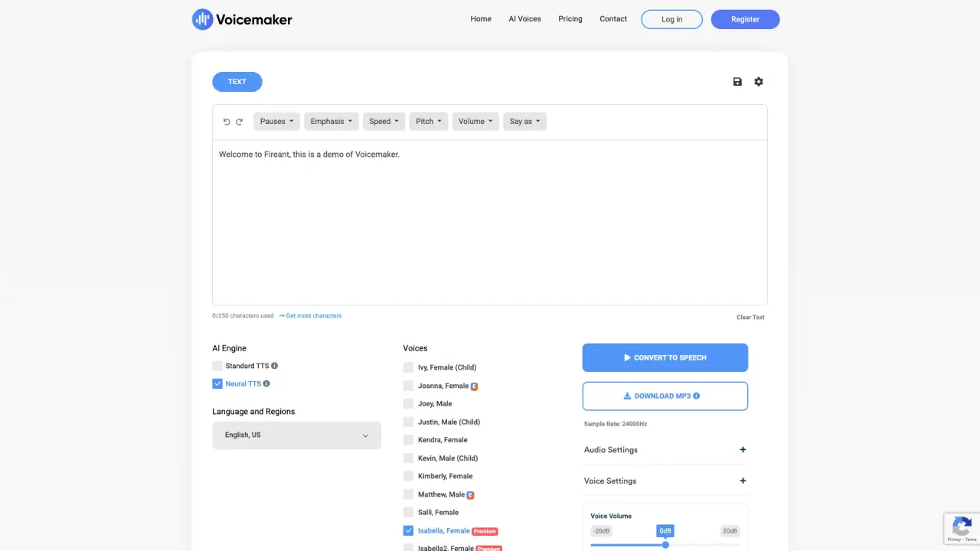Expand the Voice Settings section

click(665, 481)
